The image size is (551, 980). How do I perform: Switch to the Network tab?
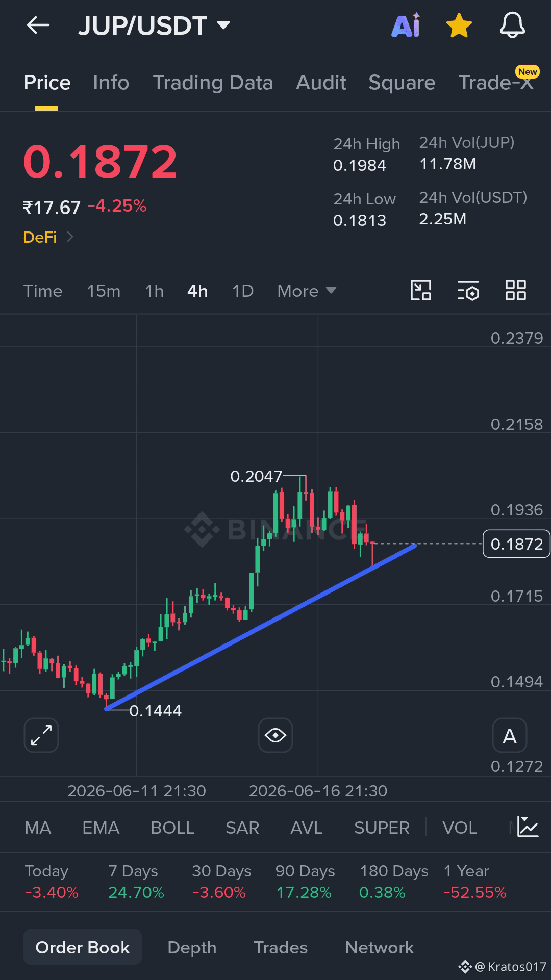(379, 947)
